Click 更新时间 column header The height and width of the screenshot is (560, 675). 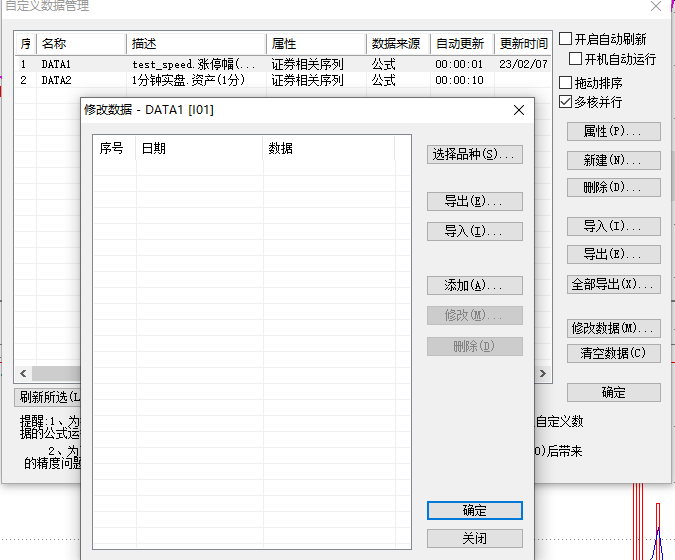tap(523, 43)
